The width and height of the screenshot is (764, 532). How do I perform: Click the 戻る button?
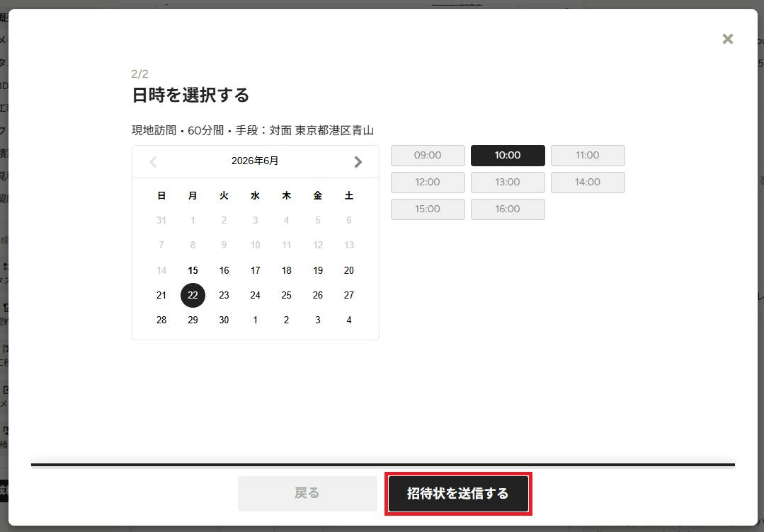point(307,494)
